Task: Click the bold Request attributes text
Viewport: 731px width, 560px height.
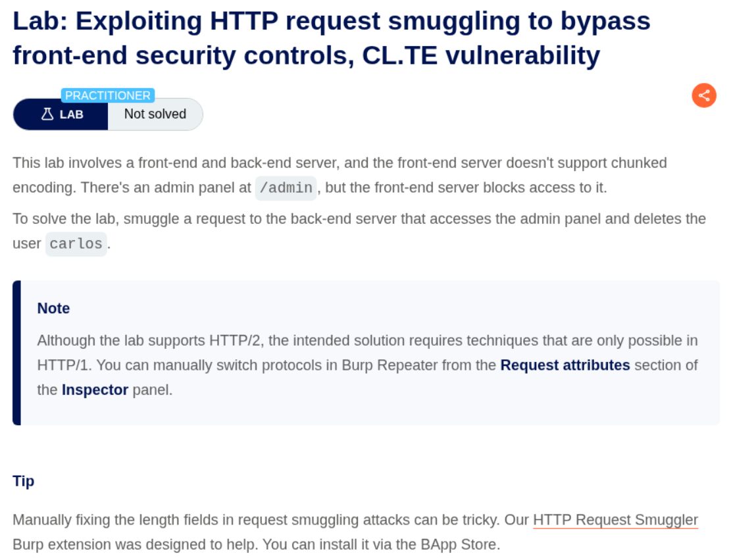Action: tap(565, 365)
